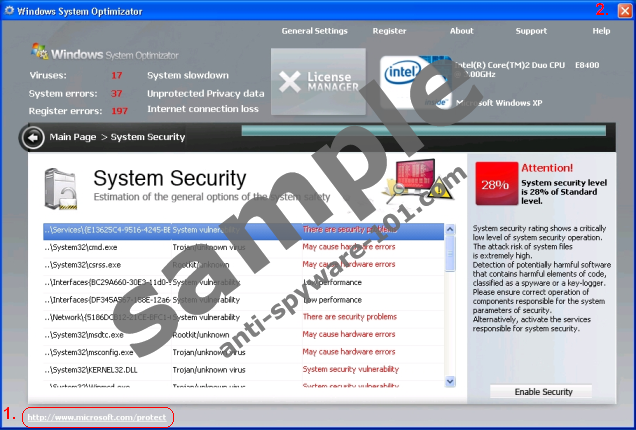Click the threat list scroll up arrow

(452, 228)
